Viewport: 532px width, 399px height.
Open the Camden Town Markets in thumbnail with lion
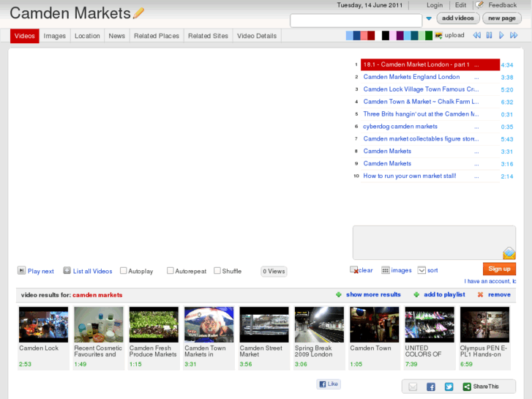pos(209,324)
